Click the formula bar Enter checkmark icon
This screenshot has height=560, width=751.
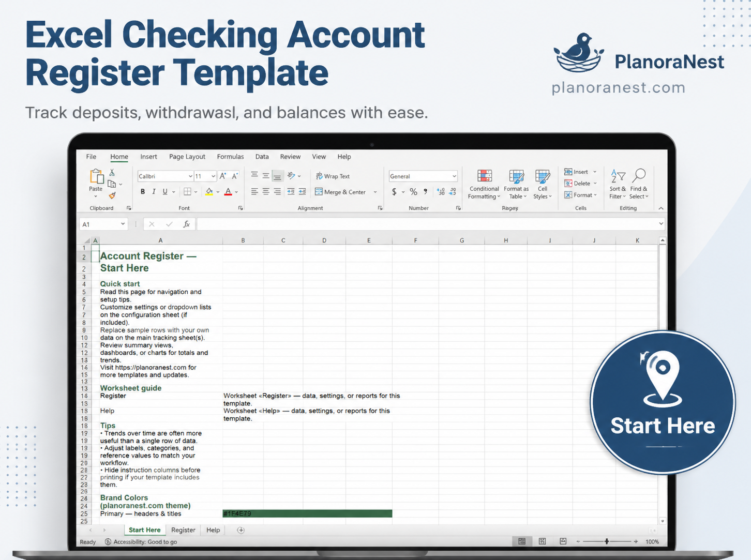click(x=169, y=224)
